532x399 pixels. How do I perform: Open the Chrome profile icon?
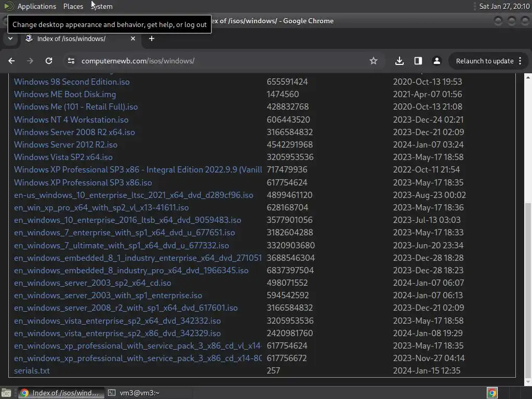[436, 61]
